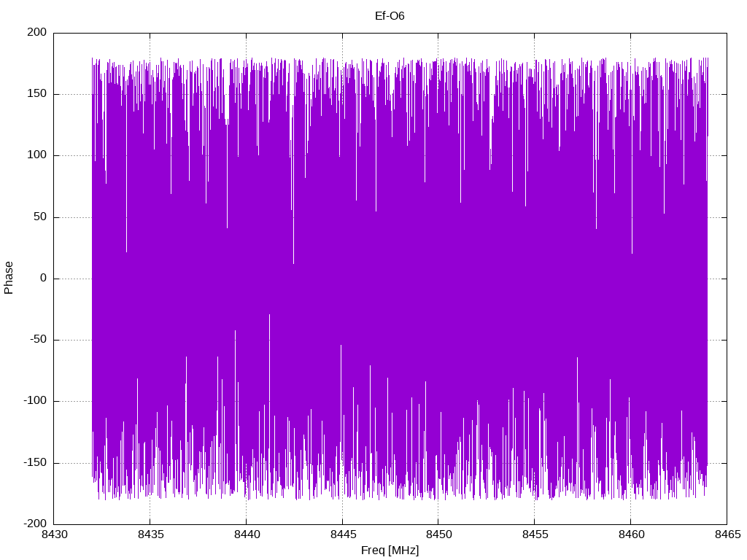
Task: Click the -150 phase tick label
Action: 35,462
